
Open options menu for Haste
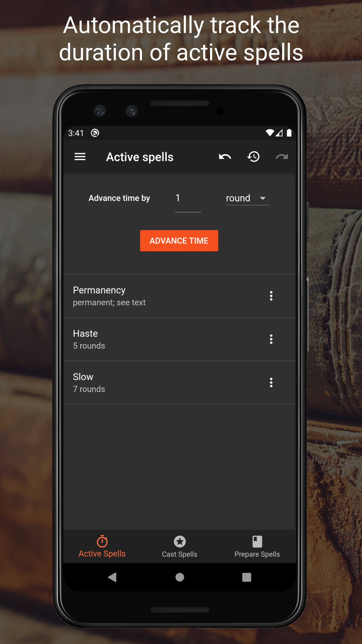tap(271, 339)
